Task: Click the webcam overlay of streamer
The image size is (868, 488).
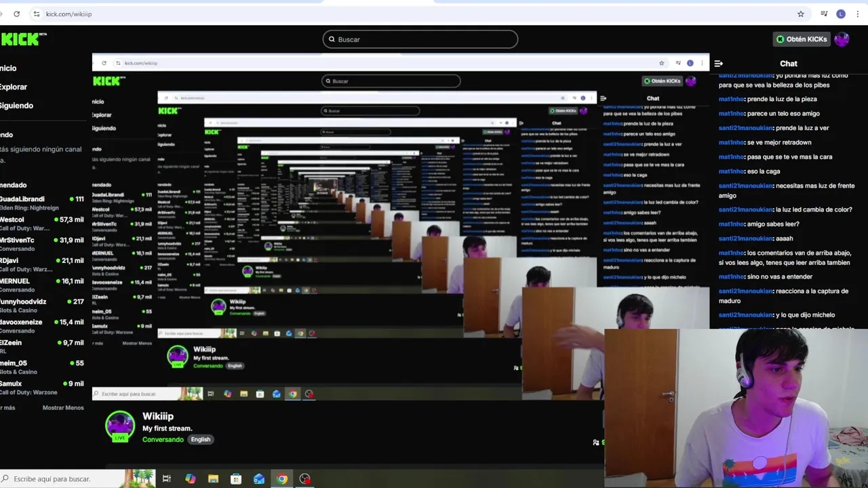Action: coord(736,408)
